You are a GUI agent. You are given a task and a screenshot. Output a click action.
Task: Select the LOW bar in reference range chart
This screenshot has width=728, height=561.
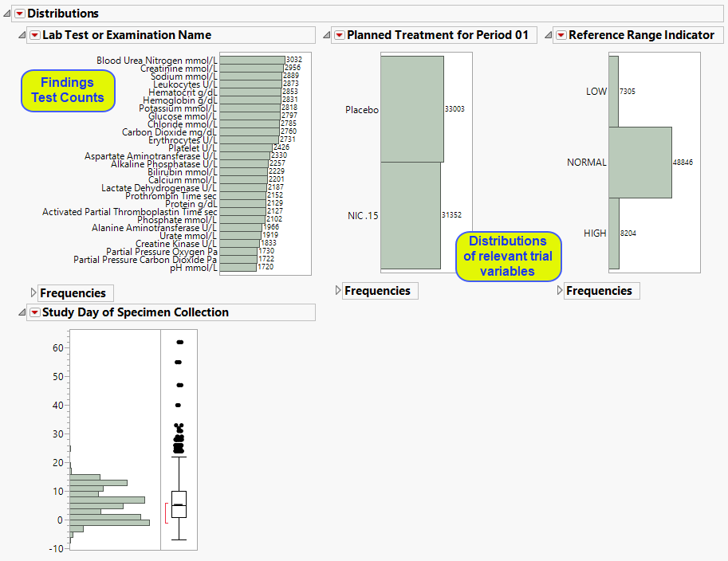(614, 92)
